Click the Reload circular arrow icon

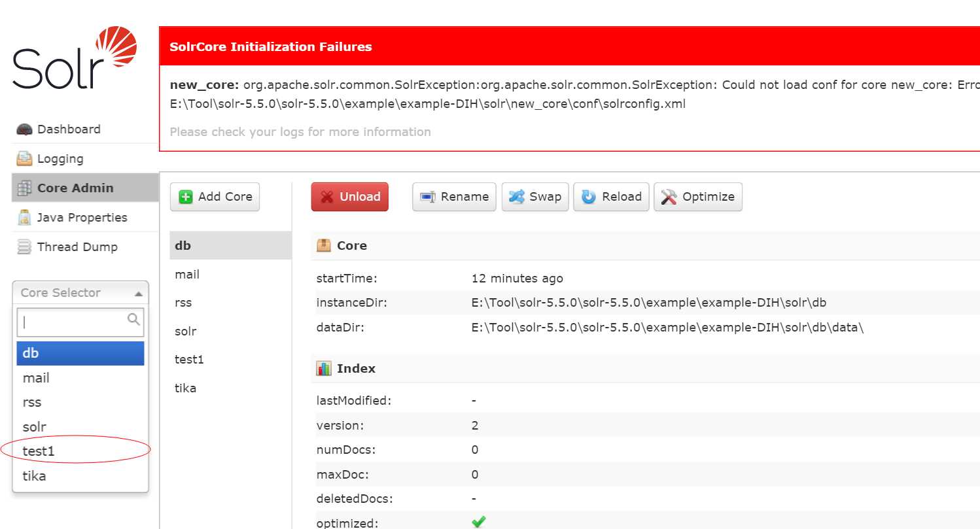pyautogui.click(x=589, y=197)
